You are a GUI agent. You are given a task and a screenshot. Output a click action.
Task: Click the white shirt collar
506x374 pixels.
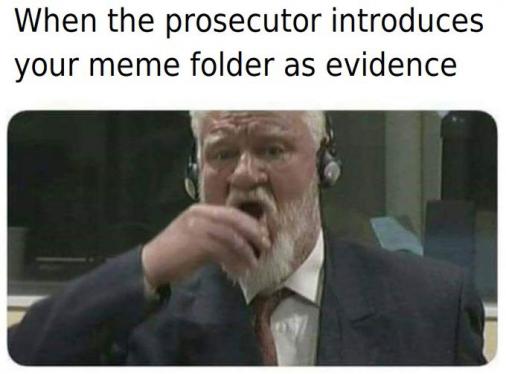click(x=302, y=277)
